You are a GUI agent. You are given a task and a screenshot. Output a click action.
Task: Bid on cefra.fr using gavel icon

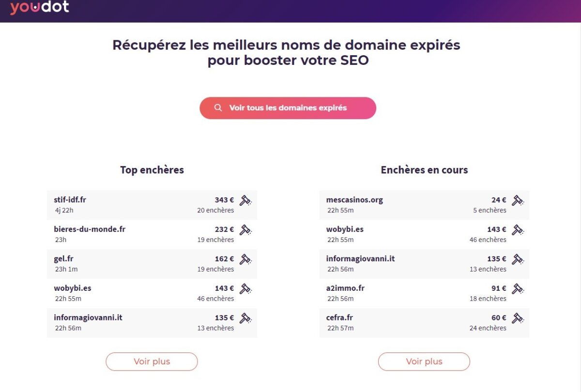coord(518,318)
